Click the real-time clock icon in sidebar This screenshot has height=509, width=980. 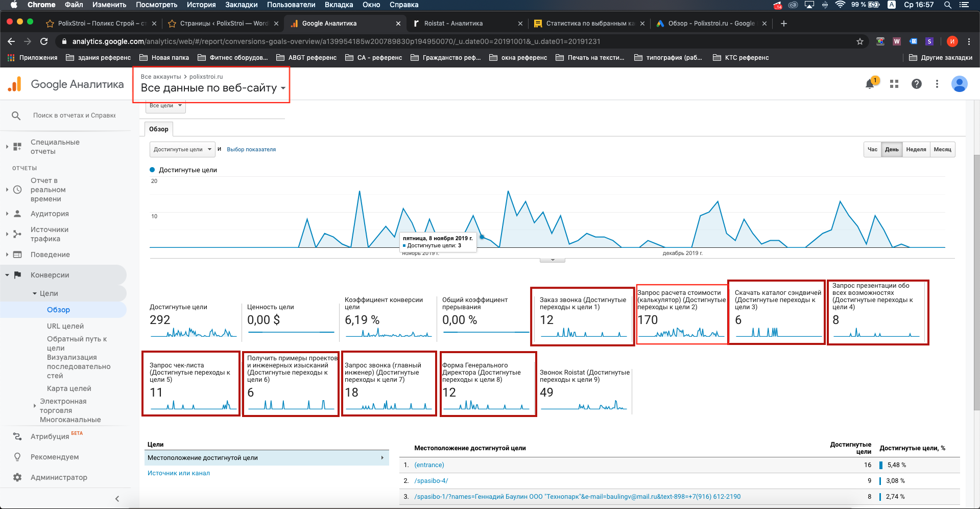tap(17, 190)
